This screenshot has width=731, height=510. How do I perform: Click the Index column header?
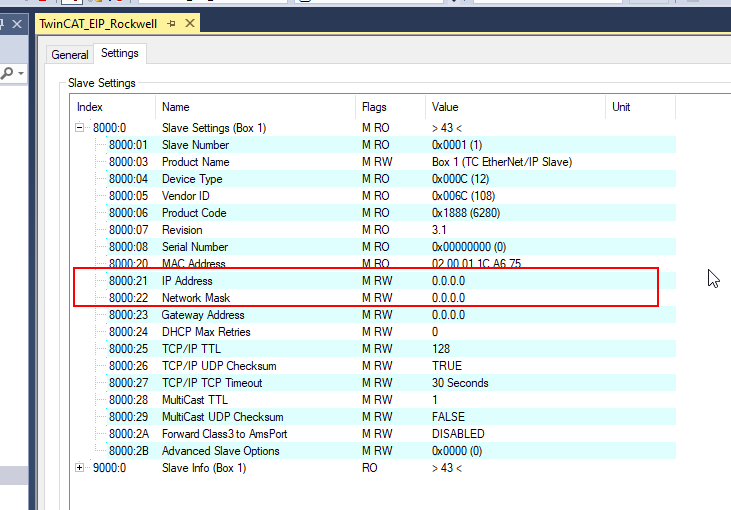[x=113, y=107]
